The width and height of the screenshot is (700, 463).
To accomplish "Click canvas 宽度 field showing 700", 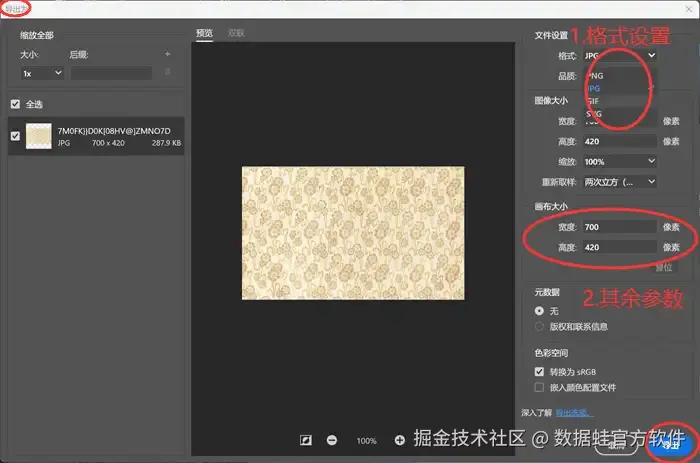I will [x=620, y=227].
